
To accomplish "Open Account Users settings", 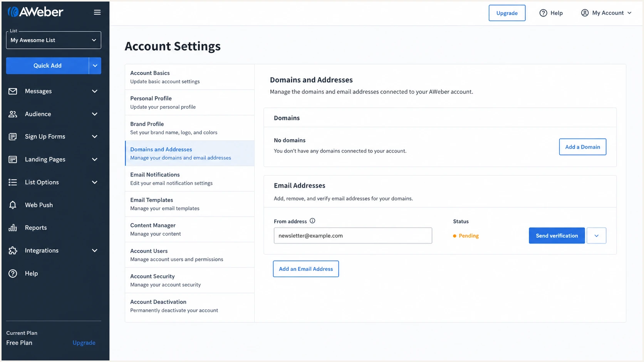I will [190, 255].
